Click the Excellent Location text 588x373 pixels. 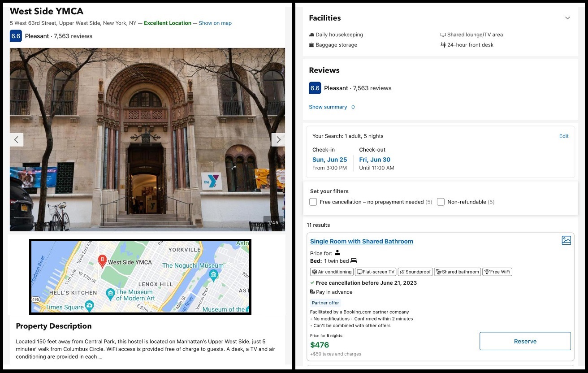[168, 23]
